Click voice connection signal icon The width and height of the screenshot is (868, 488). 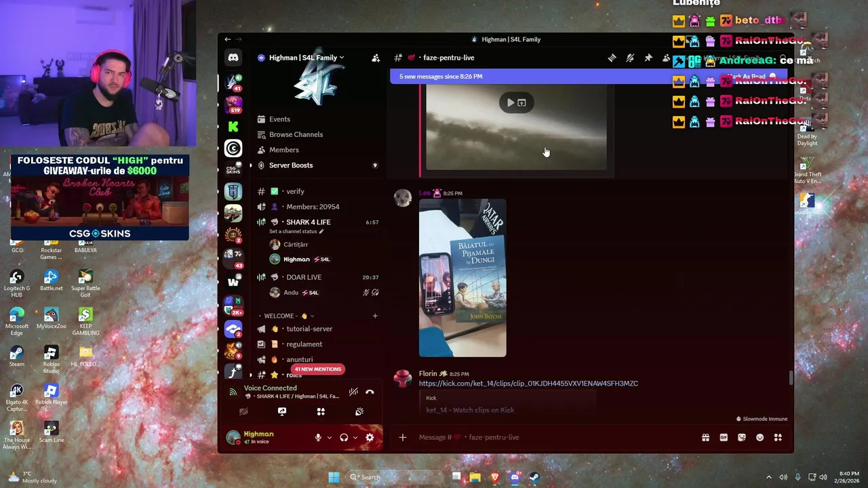pos(233,392)
